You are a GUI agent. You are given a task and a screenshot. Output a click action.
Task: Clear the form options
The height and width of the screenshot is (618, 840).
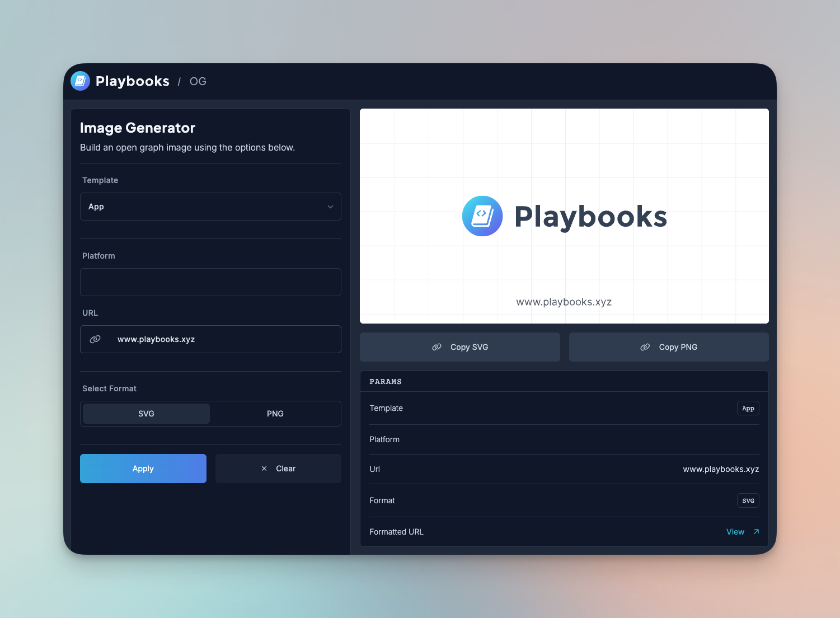click(x=278, y=469)
